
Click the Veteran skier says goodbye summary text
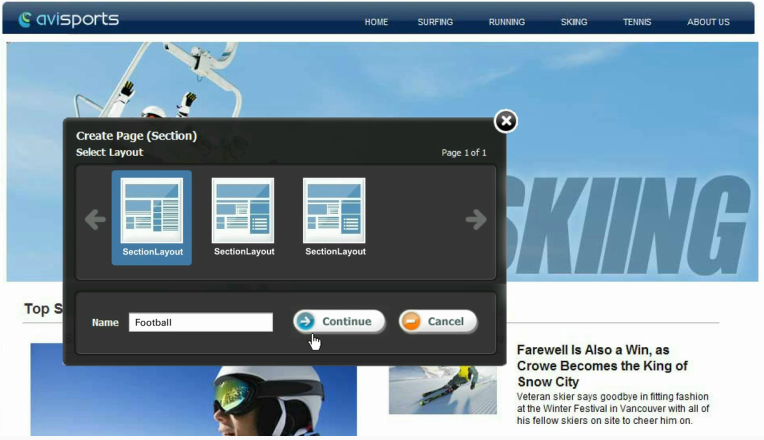click(x=613, y=408)
